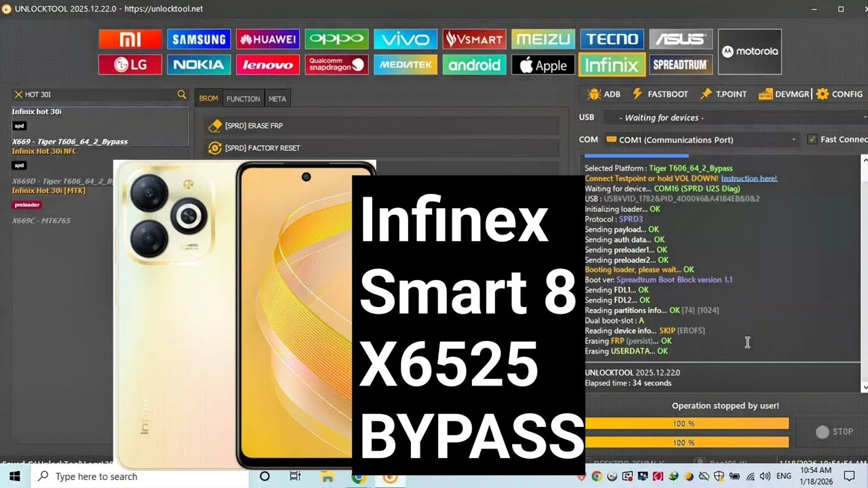Select the Infinix brand logo
Image resolution: width=868 pixels, height=488 pixels.
tap(612, 65)
